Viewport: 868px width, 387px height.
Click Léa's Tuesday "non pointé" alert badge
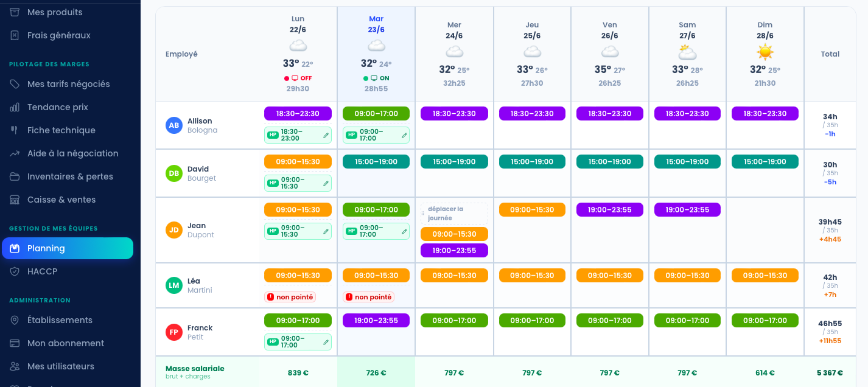coord(368,297)
